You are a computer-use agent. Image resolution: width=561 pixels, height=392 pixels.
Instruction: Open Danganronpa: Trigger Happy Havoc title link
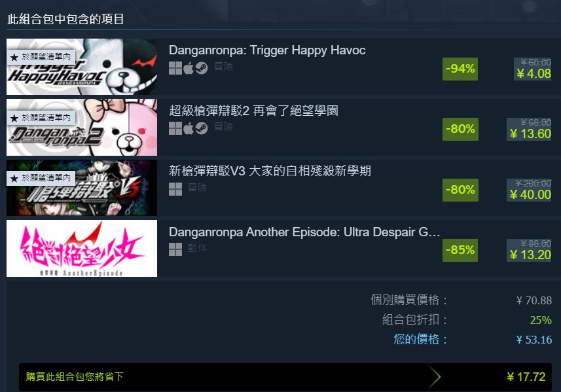[x=267, y=50]
